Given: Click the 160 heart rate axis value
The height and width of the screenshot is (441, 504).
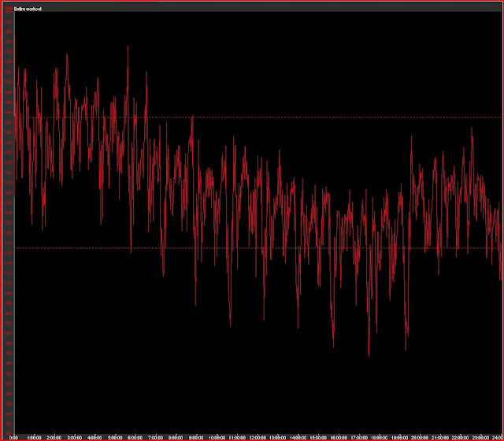Looking at the screenshot, I should pos(9,31).
